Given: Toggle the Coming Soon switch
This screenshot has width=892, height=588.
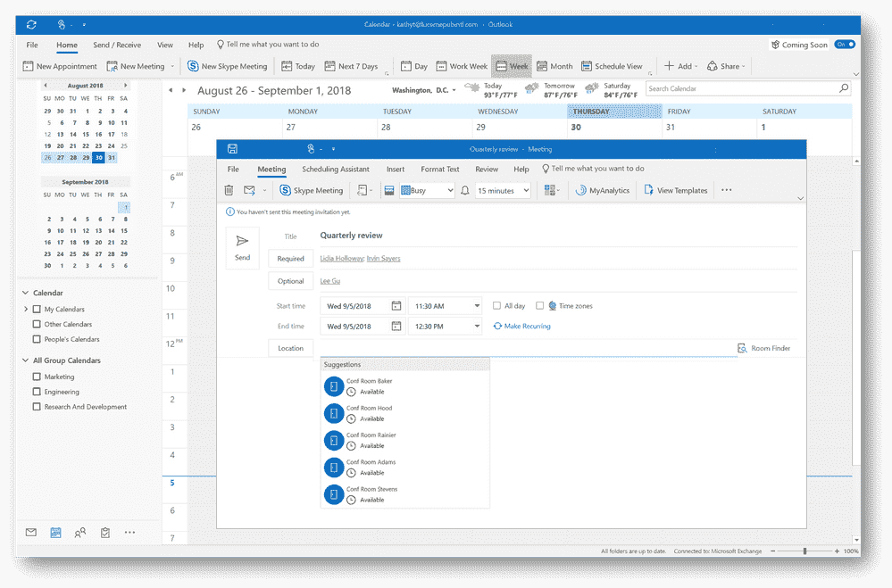Looking at the screenshot, I should click(844, 45).
